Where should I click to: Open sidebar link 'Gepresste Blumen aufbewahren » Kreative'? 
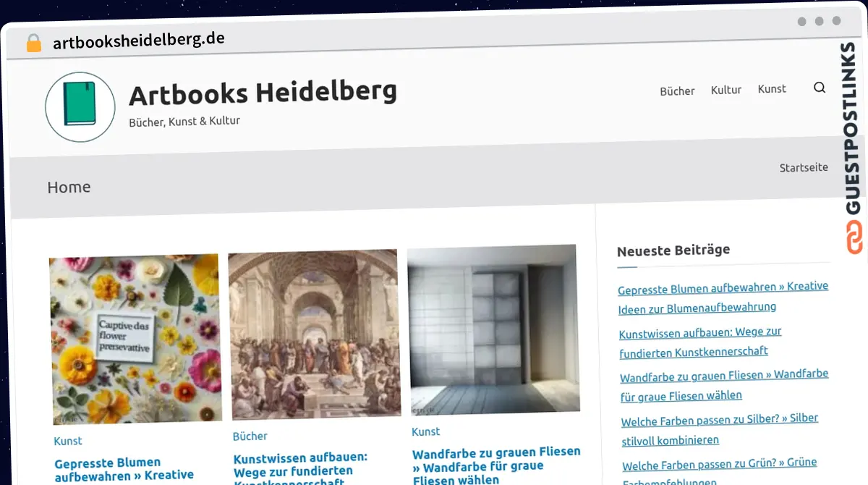pyautogui.click(x=723, y=297)
